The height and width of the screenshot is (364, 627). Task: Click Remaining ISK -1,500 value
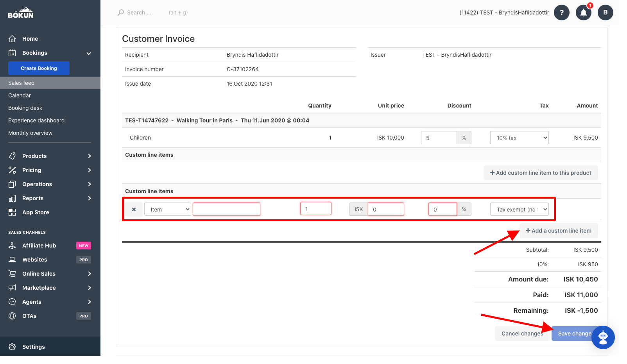tap(581, 310)
